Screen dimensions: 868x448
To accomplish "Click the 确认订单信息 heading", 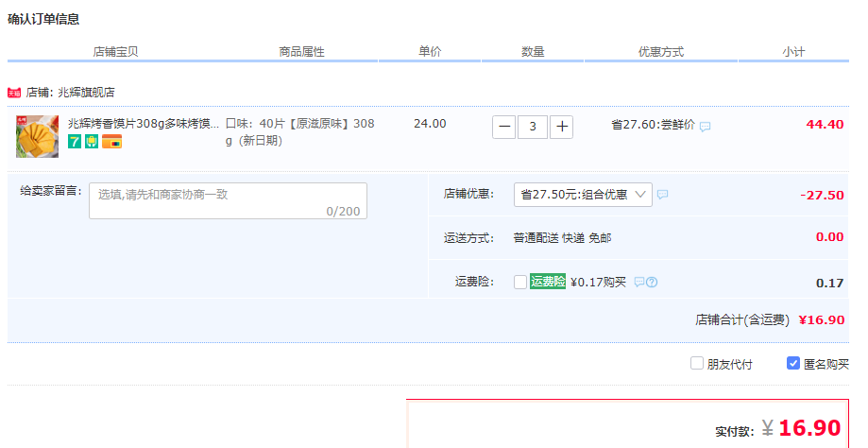I will pos(43,19).
